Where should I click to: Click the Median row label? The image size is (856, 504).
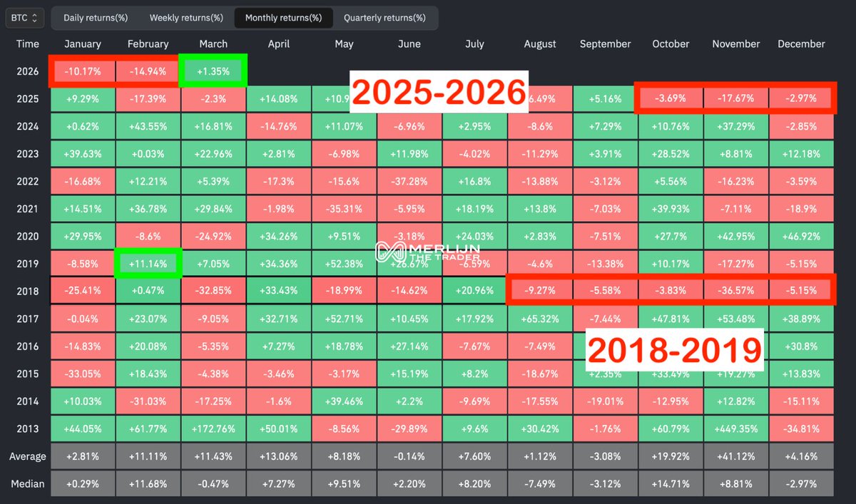click(28, 484)
